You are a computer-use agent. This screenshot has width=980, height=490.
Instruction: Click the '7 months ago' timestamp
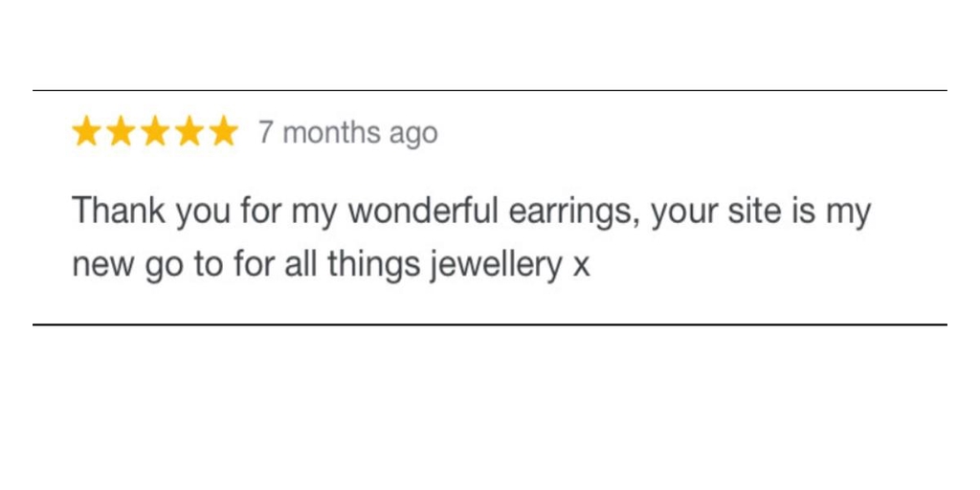point(348,133)
